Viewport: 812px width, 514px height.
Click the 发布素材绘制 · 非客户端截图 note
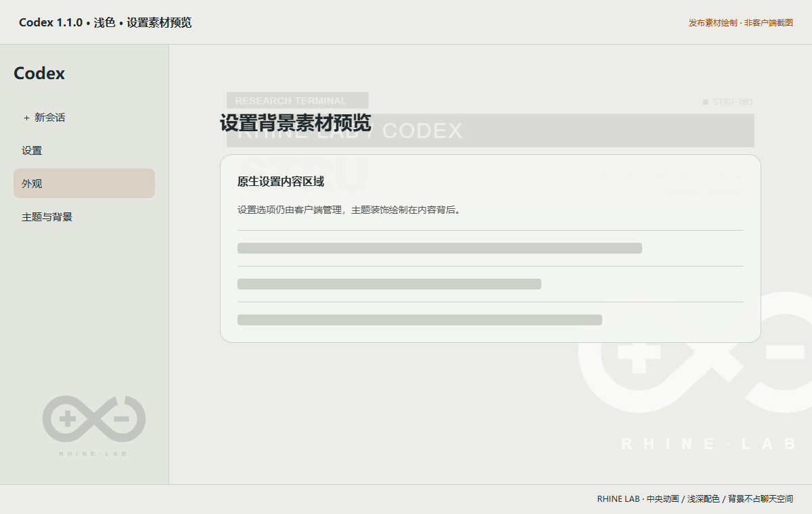740,23
